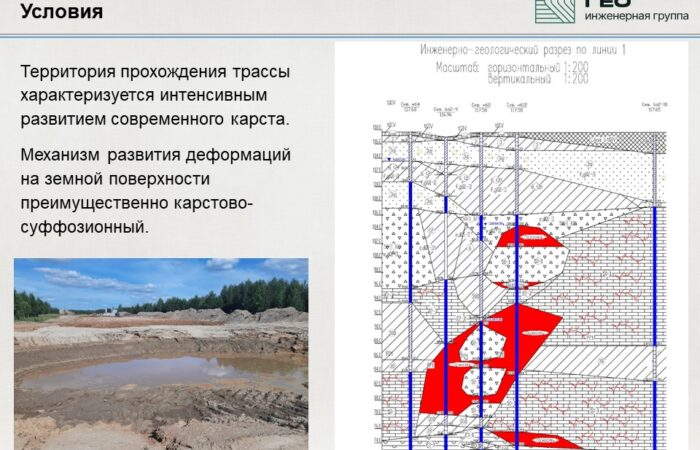Click the 'инженерная группа' caption text
This screenshot has height=450, width=700.
pyautogui.click(x=637, y=16)
